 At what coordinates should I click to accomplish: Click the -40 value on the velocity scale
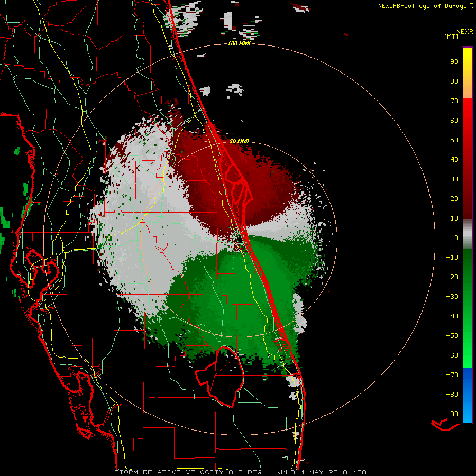(x=452, y=316)
